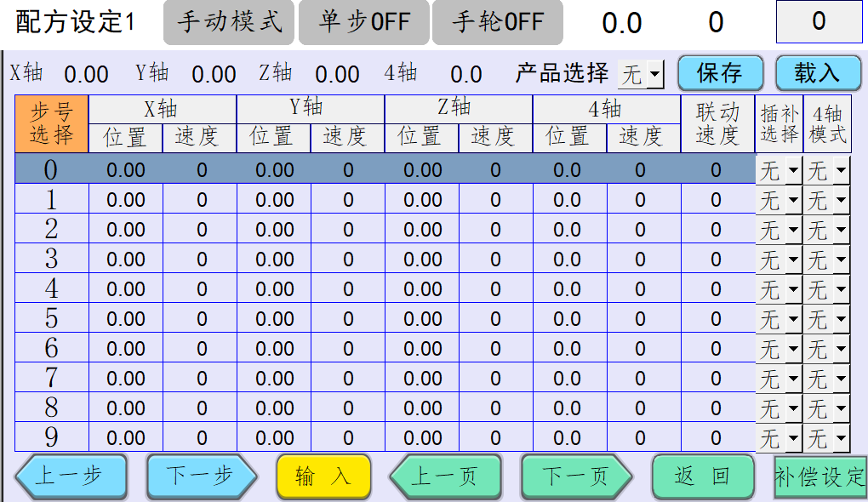The height and width of the screenshot is (502, 868).
Task: Click the top-right numeric input box
Action: click(x=819, y=22)
